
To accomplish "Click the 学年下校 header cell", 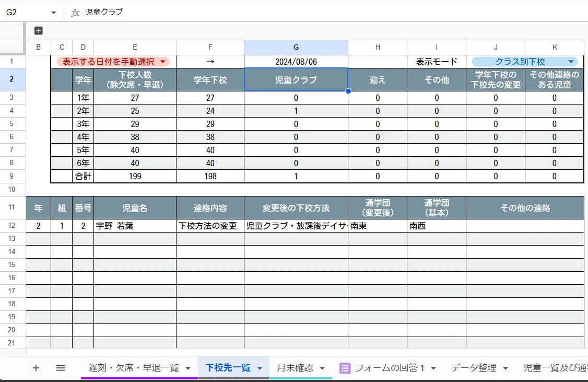I will pos(210,79).
